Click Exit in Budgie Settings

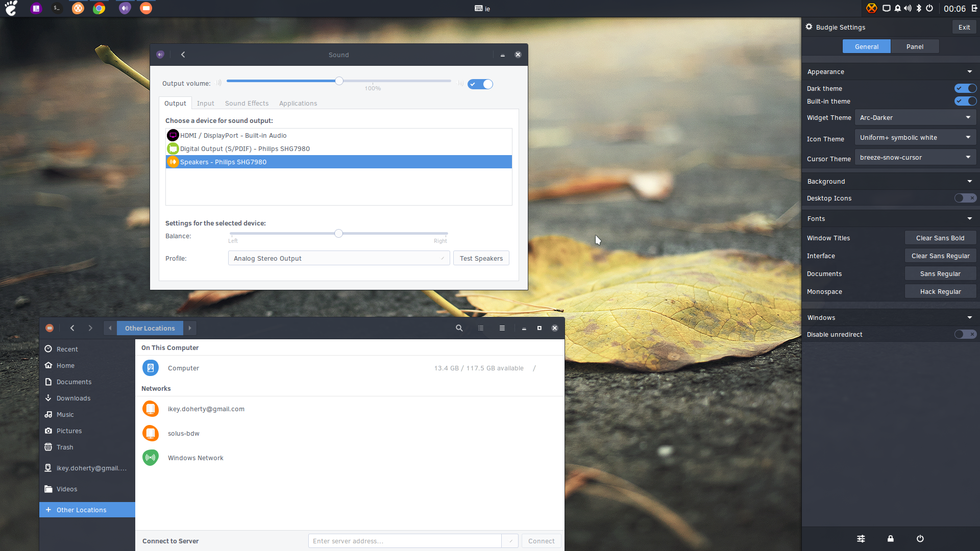tap(964, 27)
